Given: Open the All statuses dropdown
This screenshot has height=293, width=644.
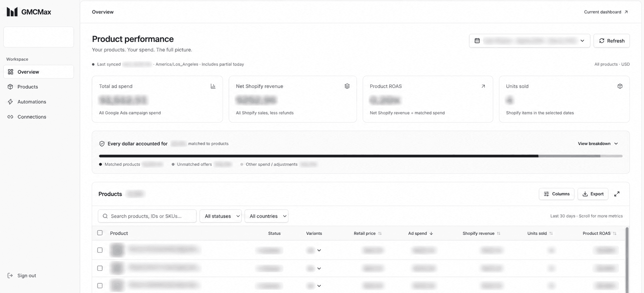Looking at the screenshot, I should point(221,216).
